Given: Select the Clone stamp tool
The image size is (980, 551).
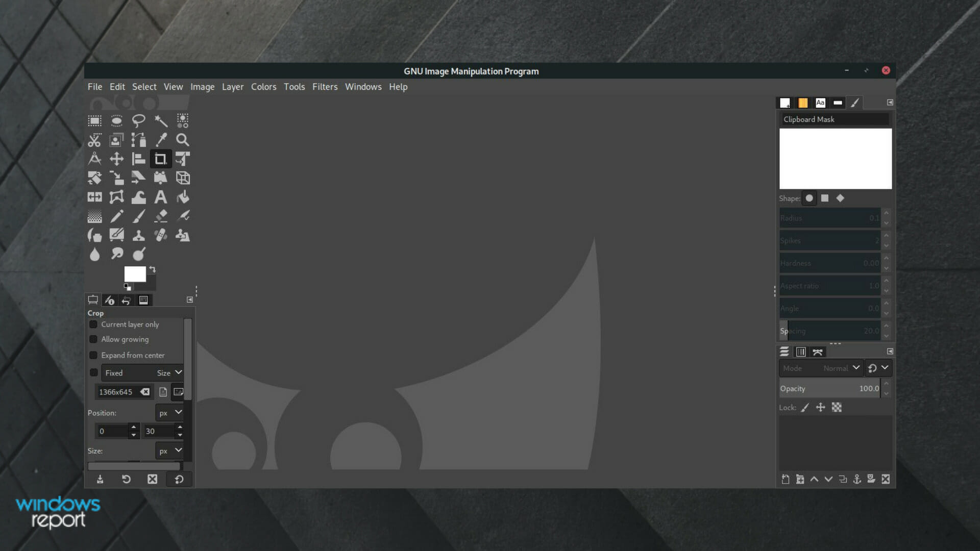Looking at the screenshot, I should (x=138, y=235).
